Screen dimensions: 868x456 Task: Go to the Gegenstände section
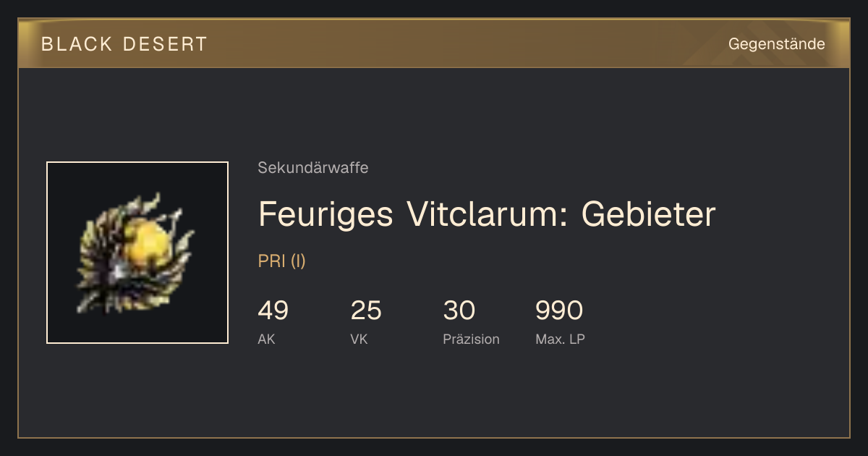[776, 44]
